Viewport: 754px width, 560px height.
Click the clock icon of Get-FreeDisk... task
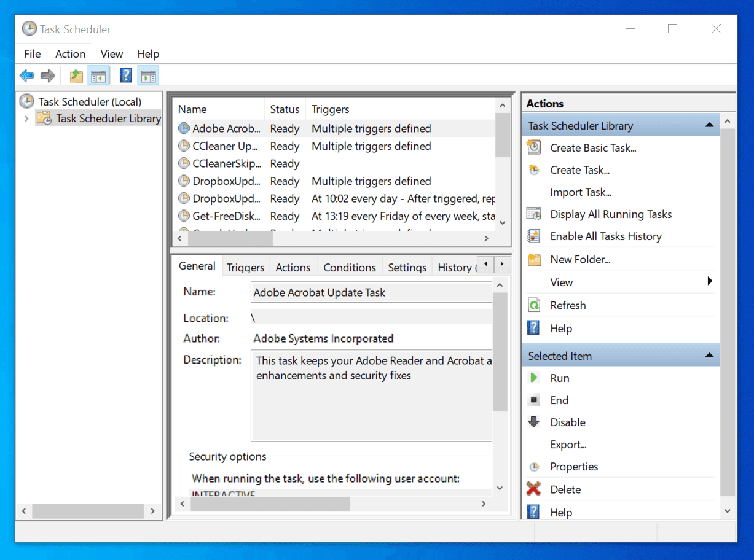[184, 216]
